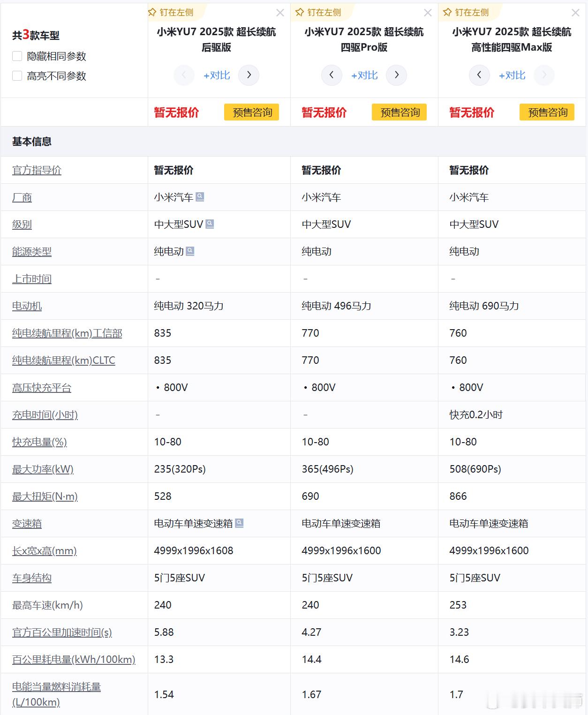Move the 四驱Max版 column left with its arrow

tap(479, 75)
